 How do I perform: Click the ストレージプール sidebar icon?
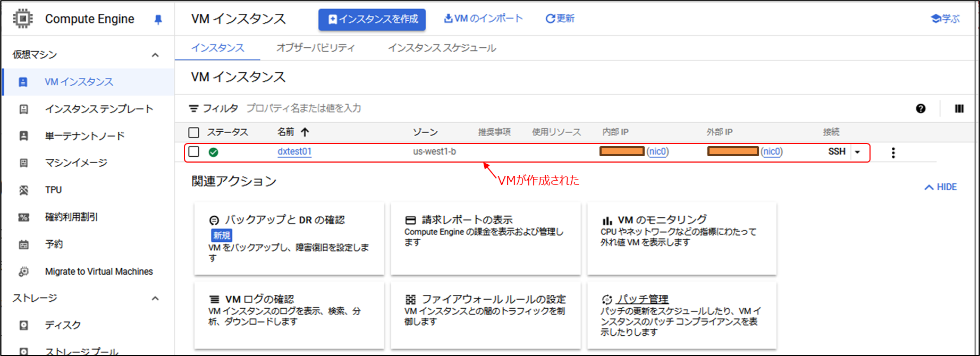(23, 351)
